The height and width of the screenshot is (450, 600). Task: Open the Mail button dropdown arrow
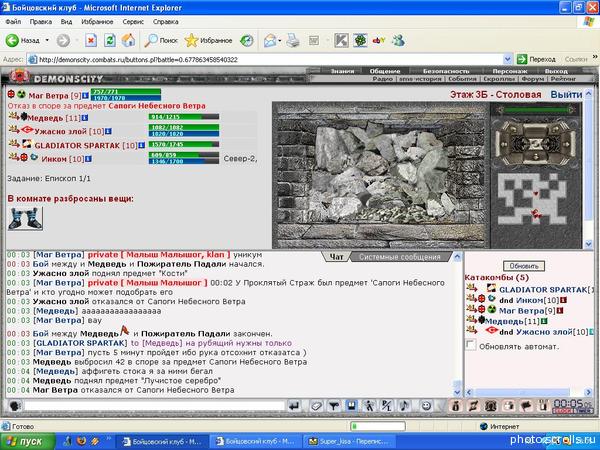(280, 40)
